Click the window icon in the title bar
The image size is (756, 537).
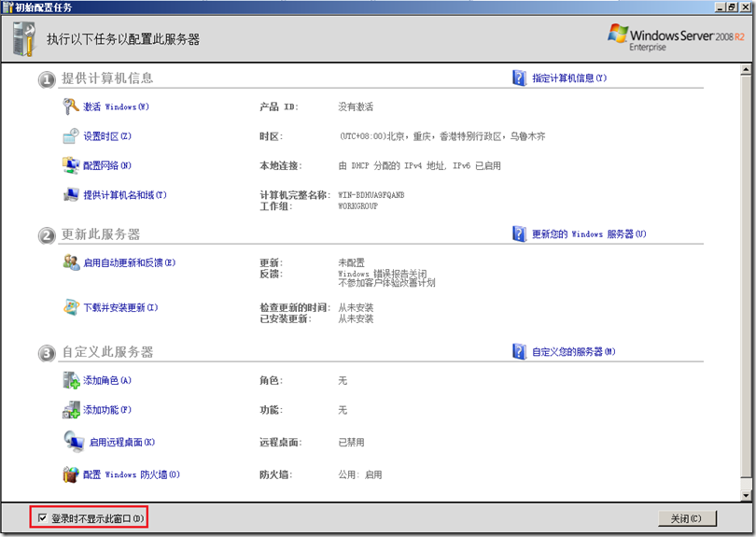7,7
